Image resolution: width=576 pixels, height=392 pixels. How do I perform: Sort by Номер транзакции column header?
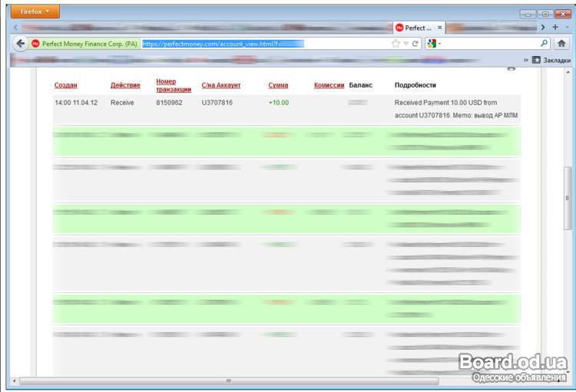tap(173, 85)
